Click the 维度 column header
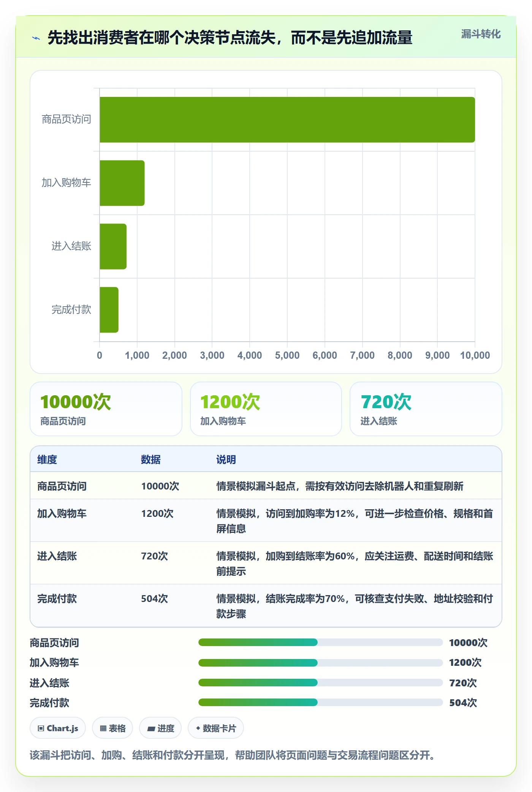 [x=47, y=459]
